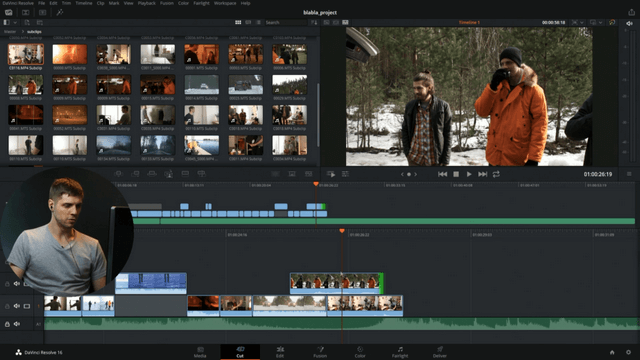
Task: Switch to the Deliver page
Action: (440, 352)
